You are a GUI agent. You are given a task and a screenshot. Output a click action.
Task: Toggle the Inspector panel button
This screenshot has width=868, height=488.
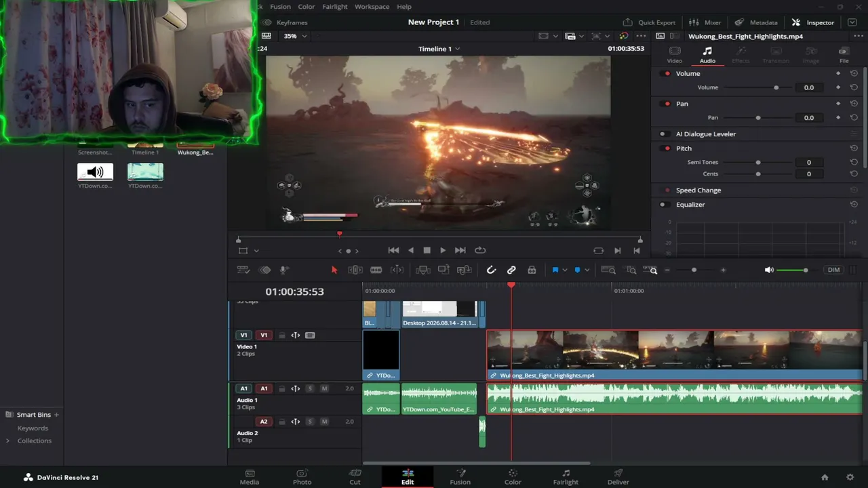point(813,22)
